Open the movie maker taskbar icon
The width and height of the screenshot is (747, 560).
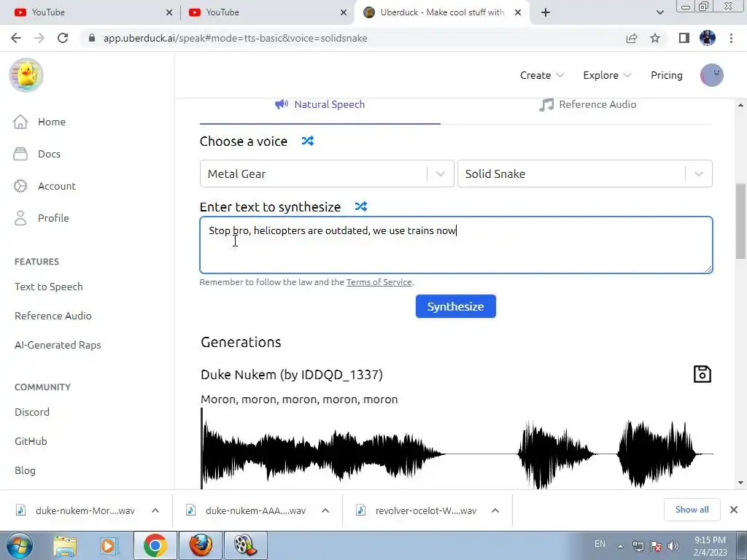point(245,545)
